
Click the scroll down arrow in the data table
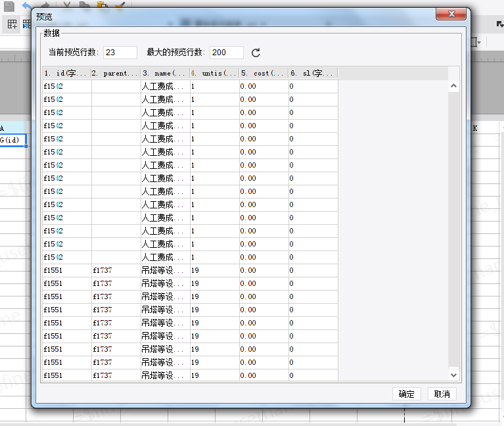tap(453, 375)
